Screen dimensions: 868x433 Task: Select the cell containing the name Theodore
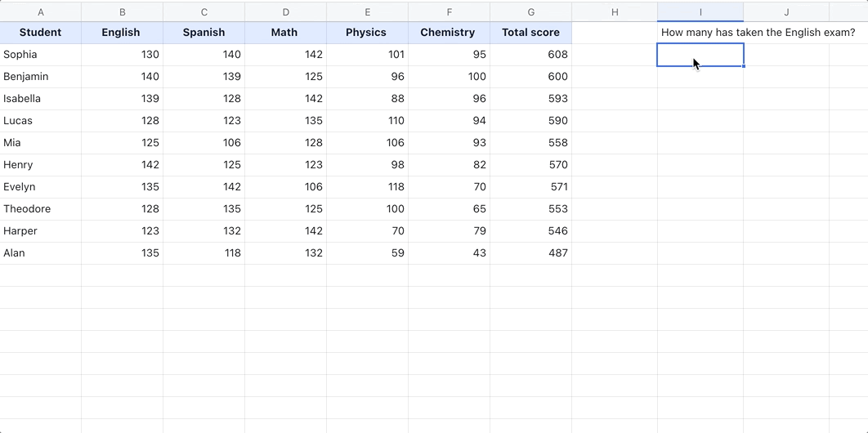click(x=41, y=209)
